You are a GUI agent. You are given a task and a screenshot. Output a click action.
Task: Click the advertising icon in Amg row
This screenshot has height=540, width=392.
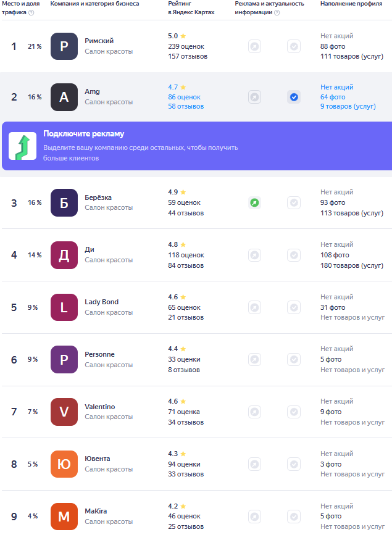click(x=254, y=97)
